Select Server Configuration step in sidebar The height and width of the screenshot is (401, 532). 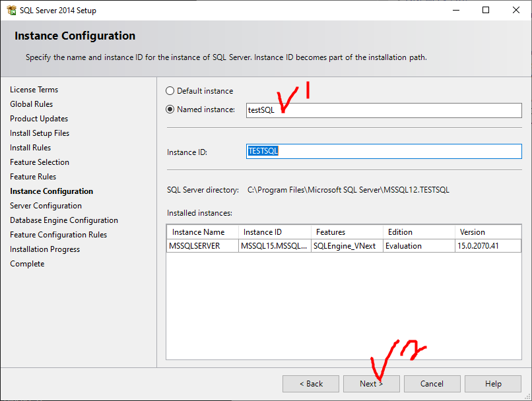click(x=46, y=206)
